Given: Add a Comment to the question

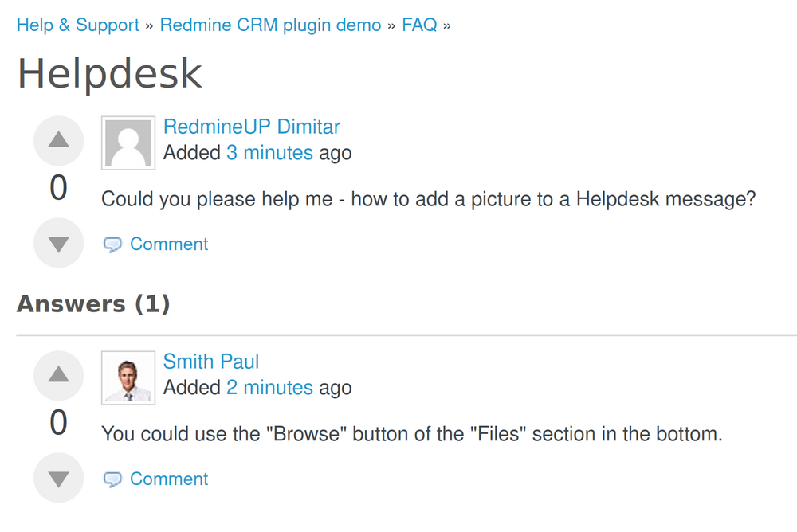Looking at the screenshot, I should click(x=169, y=244).
